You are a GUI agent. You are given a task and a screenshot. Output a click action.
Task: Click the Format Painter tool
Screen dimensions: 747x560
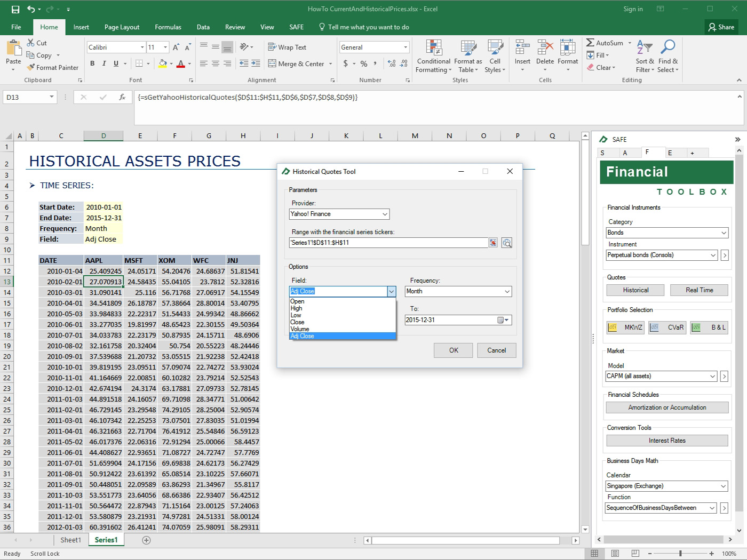52,68
